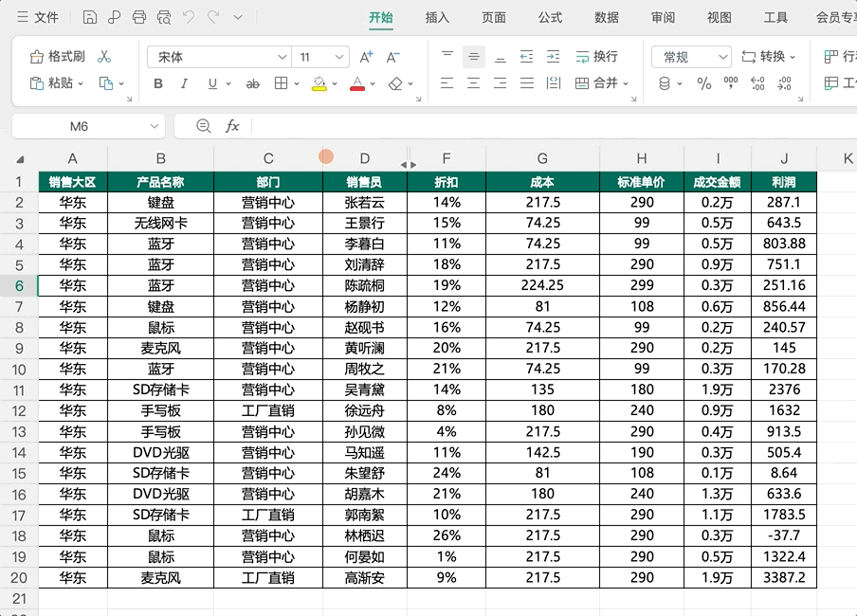The image size is (857, 616).
Task: Click the Align right icon
Action: tap(501, 83)
